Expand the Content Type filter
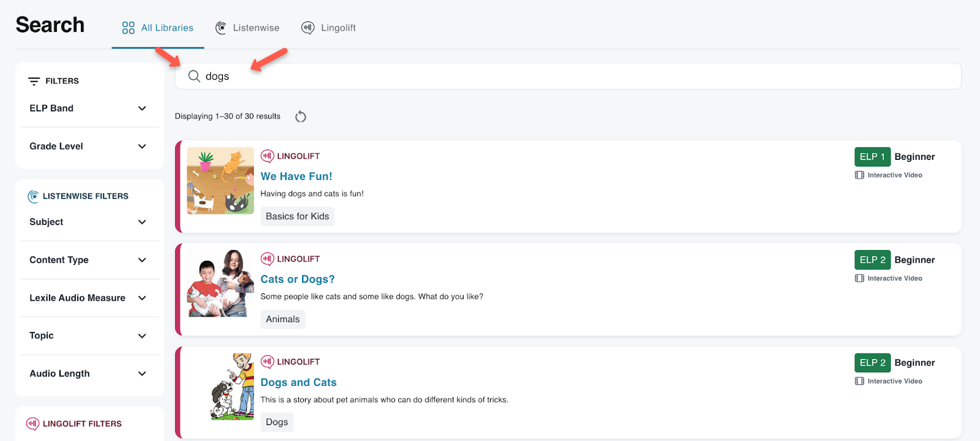 pyautogui.click(x=89, y=260)
